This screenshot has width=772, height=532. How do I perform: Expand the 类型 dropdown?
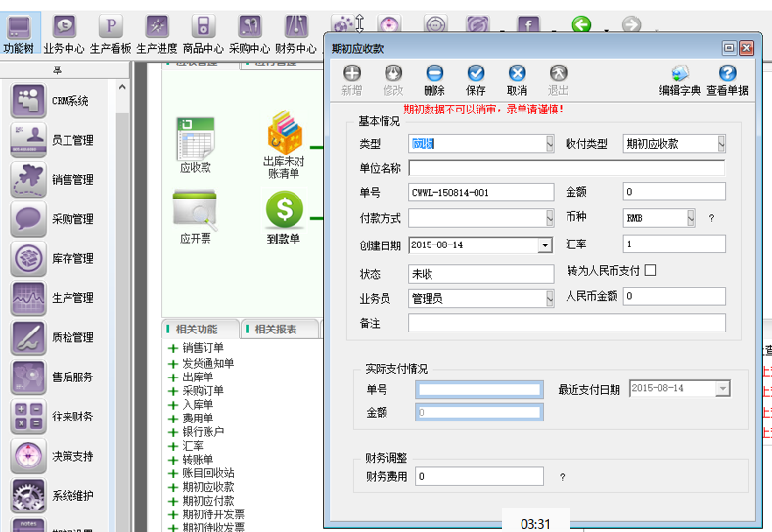[x=550, y=143]
